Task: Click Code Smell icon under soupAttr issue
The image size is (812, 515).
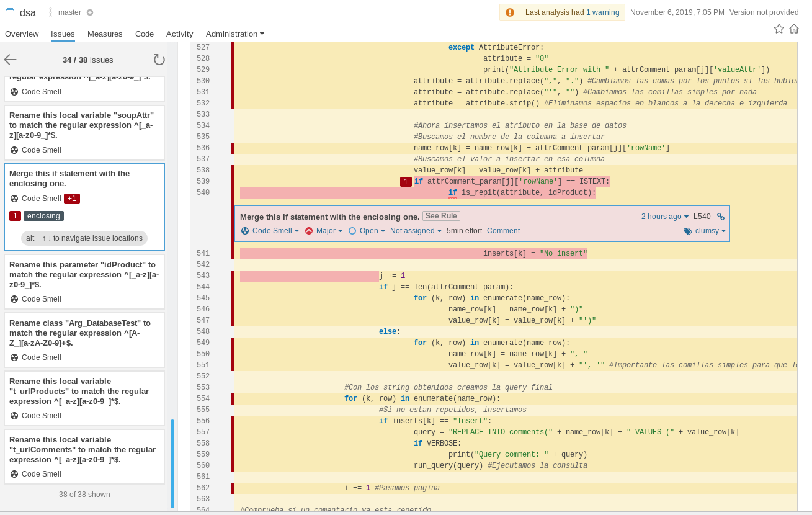Action: point(14,150)
